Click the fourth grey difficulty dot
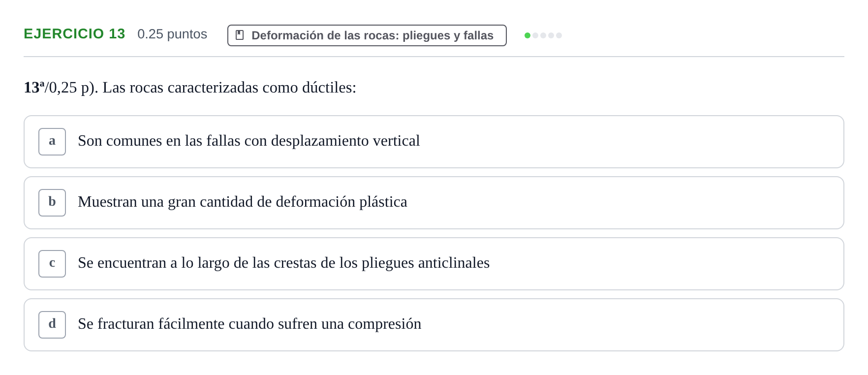Screen dimensions: 868x375 [x=551, y=35]
